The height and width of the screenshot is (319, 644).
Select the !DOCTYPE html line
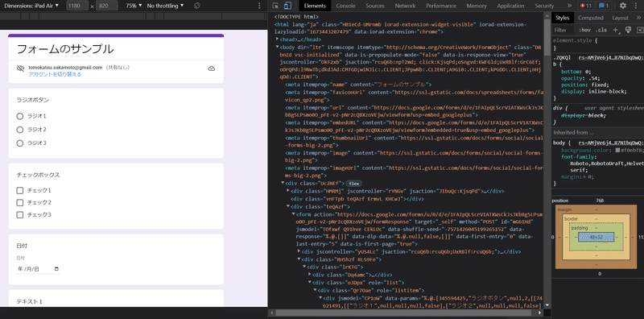pos(296,17)
